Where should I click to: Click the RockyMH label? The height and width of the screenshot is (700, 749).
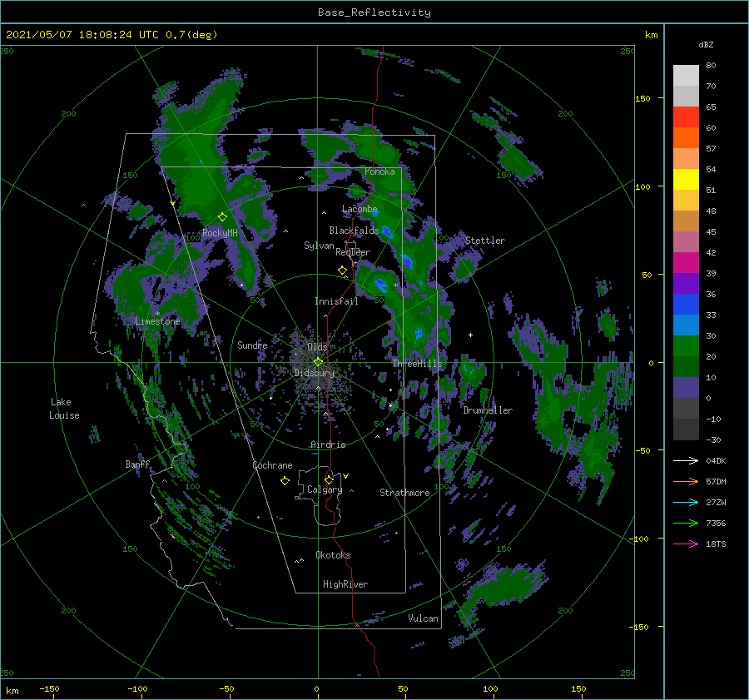pos(220,233)
